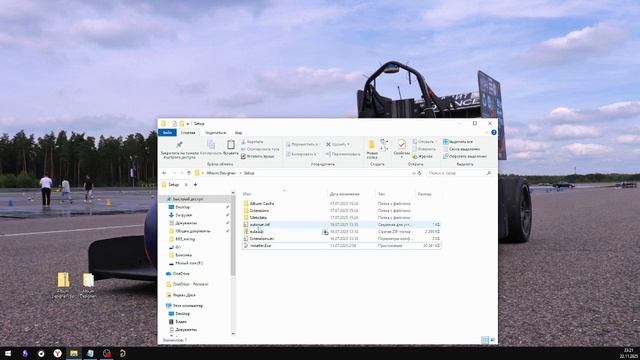Refresh the folder view via refresh icon
The width and height of the screenshot is (640, 360).
(420, 173)
